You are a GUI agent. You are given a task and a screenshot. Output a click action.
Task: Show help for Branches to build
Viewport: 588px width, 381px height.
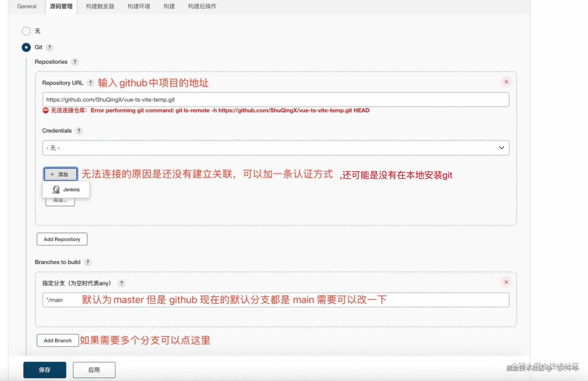(88, 262)
